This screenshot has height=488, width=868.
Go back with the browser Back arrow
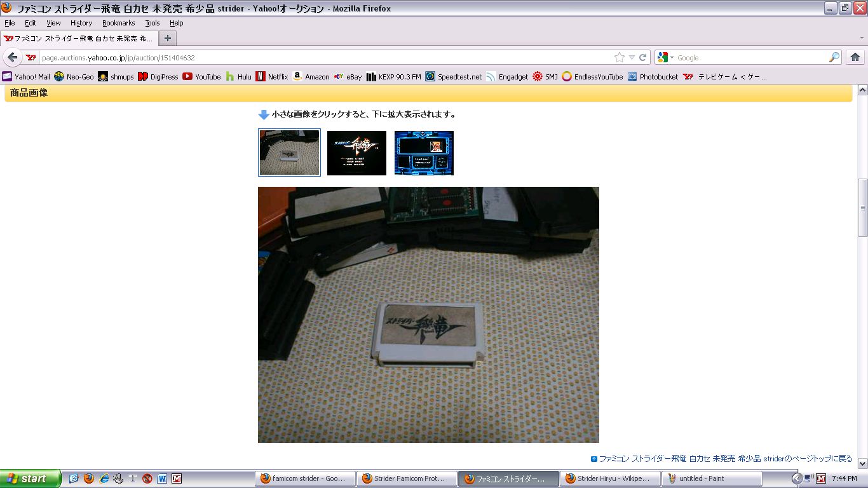click(13, 57)
